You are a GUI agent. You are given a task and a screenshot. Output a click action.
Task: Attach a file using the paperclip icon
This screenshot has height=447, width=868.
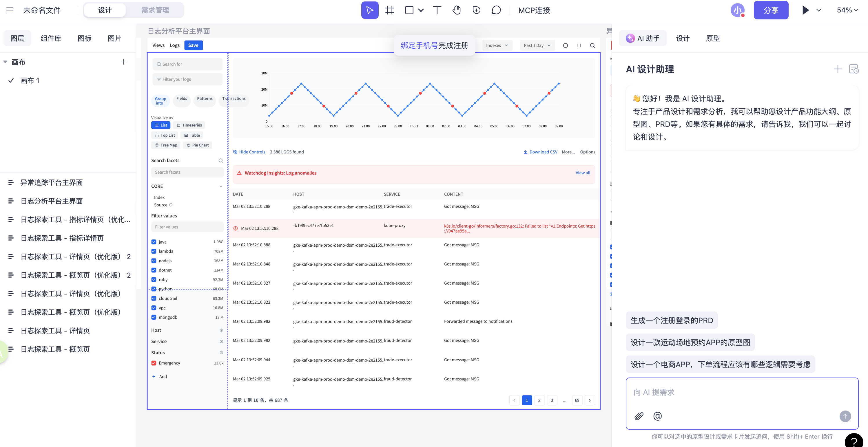point(639,416)
